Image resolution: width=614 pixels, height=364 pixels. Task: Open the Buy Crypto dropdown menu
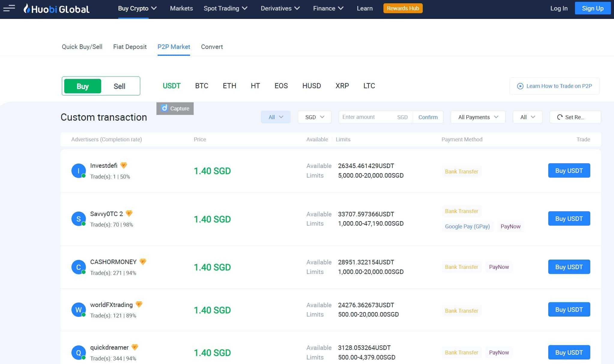click(x=138, y=8)
